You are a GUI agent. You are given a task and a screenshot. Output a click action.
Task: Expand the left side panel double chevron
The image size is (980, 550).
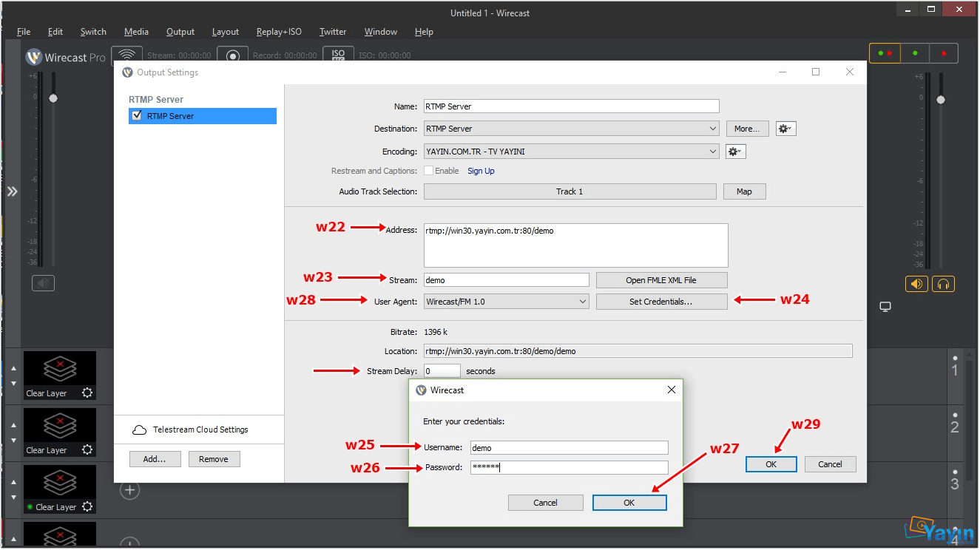pyautogui.click(x=12, y=191)
